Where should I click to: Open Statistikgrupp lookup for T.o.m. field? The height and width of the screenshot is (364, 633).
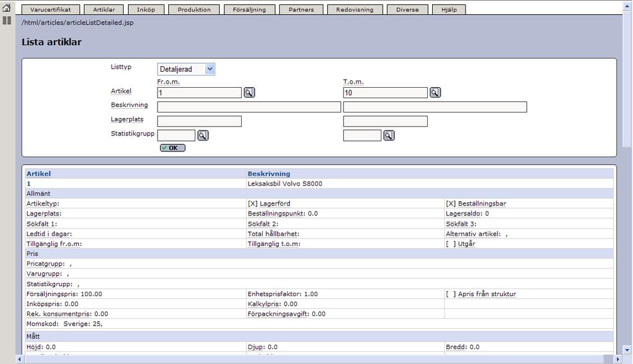(388, 135)
